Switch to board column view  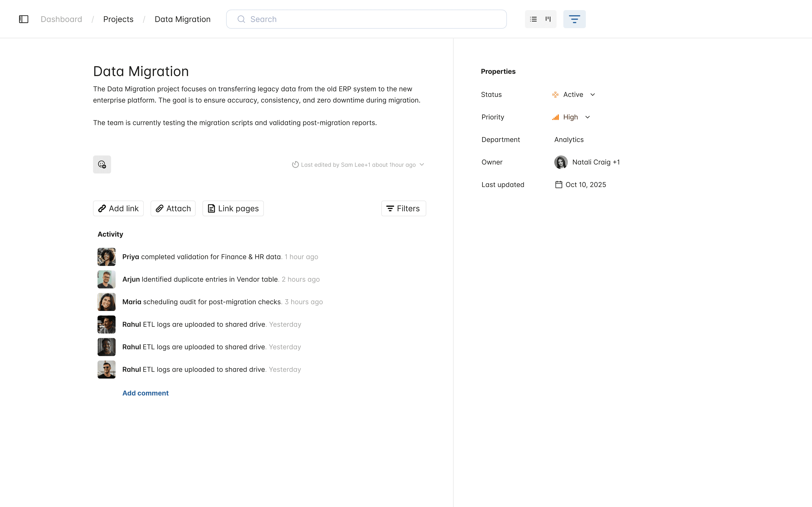[548, 19]
